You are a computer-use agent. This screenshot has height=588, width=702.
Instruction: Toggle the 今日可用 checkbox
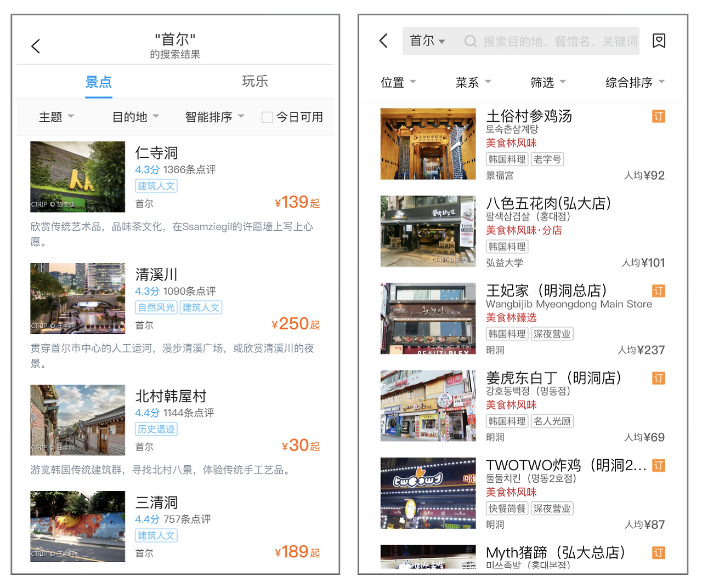pos(267,117)
